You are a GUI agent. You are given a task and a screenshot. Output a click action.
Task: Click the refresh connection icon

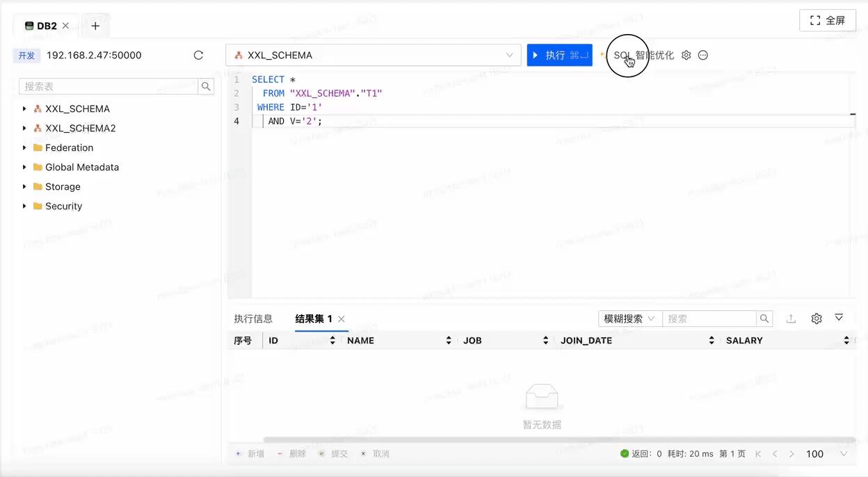point(198,54)
